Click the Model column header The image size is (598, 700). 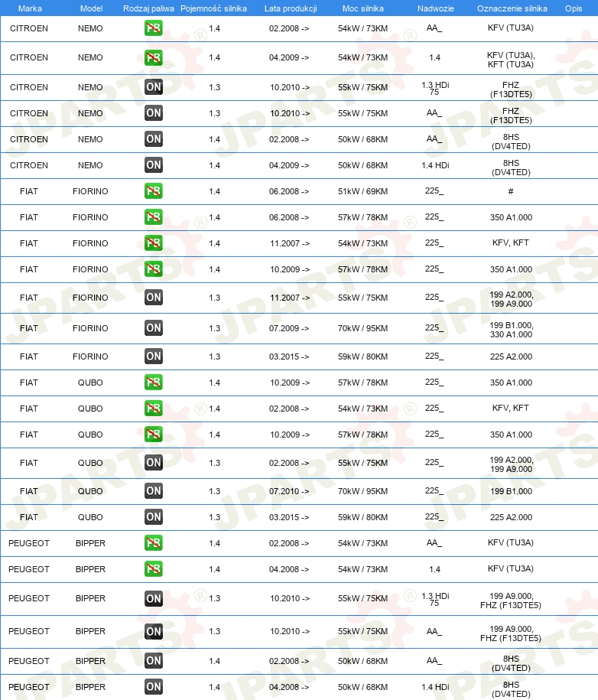[91, 8]
